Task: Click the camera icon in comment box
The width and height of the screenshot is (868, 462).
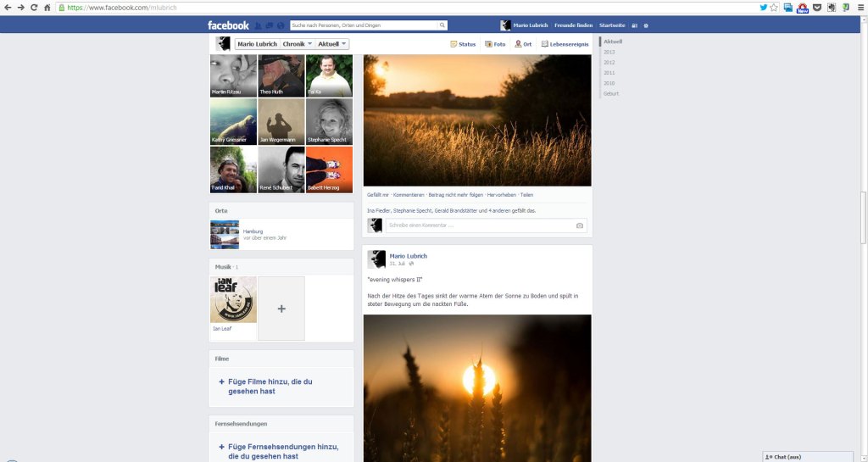Action: (580, 225)
